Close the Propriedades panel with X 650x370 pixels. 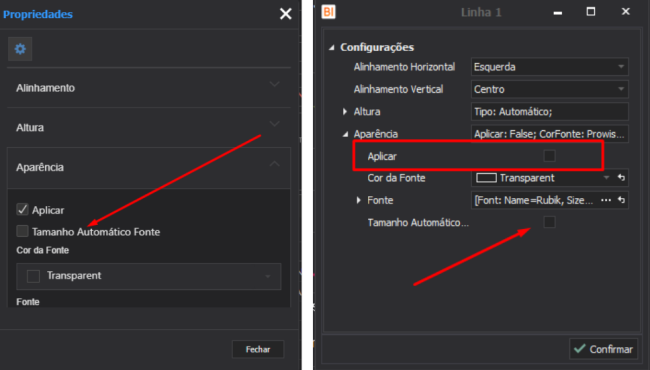[286, 14]
